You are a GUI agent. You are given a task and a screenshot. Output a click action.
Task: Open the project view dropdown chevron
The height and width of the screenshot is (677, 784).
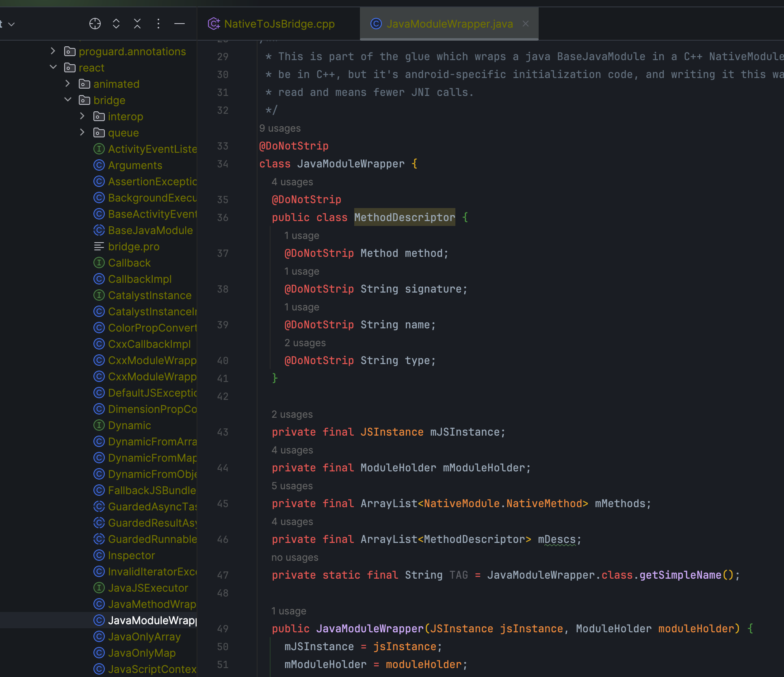[x=12, y=24]
